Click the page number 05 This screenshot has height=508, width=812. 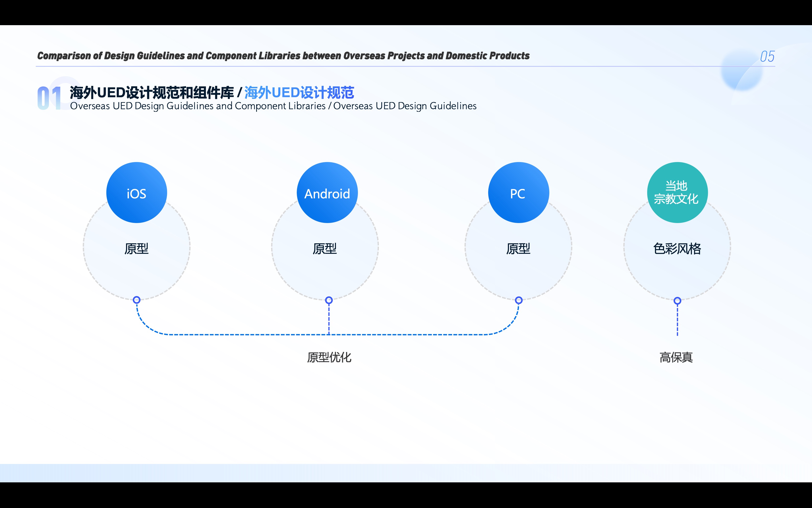coord(767,56)
